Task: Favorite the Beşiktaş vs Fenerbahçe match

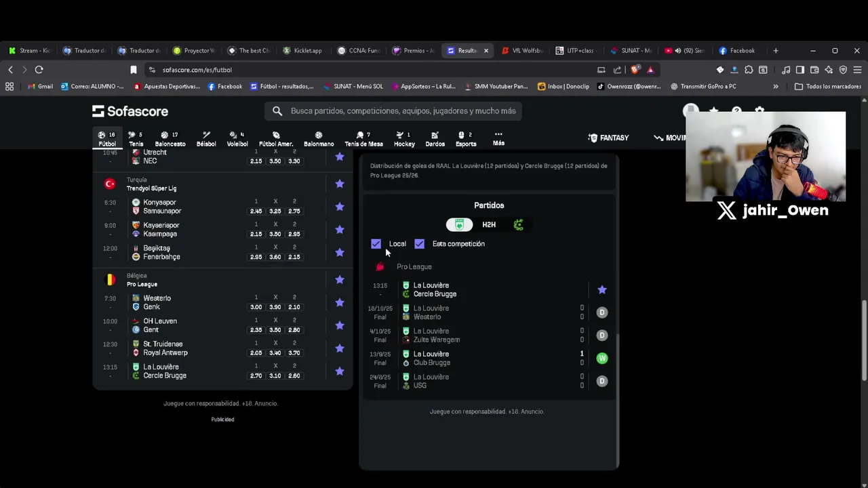Action: 340,252
